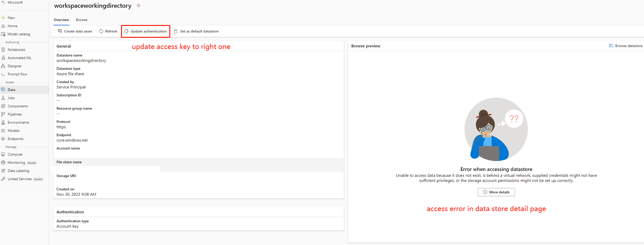Click the Notebooks icon in sidebar
The height and width of the screenshot is (245, 644).
coord(3,50)
